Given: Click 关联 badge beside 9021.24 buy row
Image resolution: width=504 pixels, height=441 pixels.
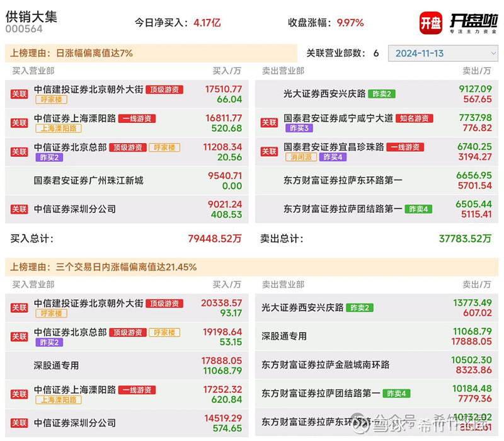Looking at the screenshot, I should tap(20, 209).
